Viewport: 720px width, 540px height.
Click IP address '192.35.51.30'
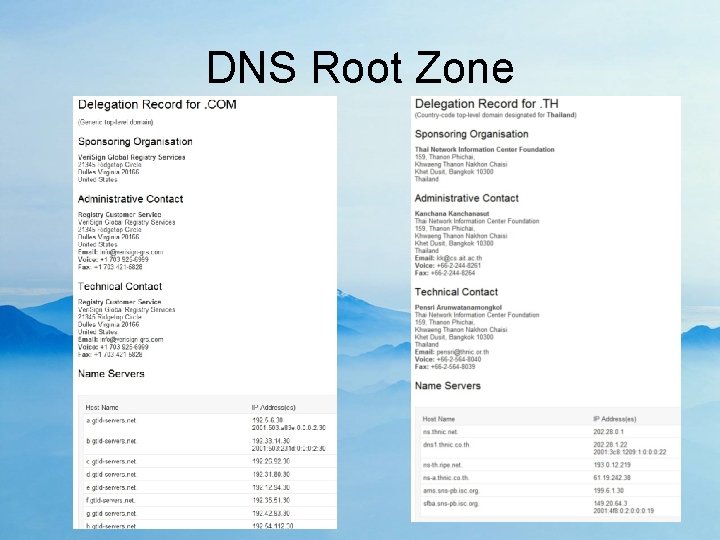pyautogui.click(x=271, y=500)
